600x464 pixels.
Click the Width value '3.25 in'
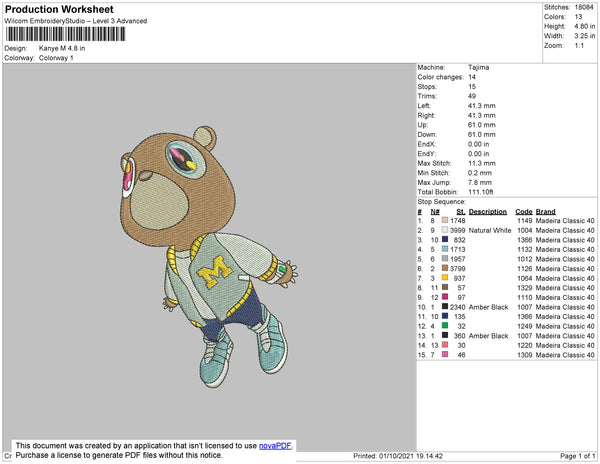tap(585, 36)
